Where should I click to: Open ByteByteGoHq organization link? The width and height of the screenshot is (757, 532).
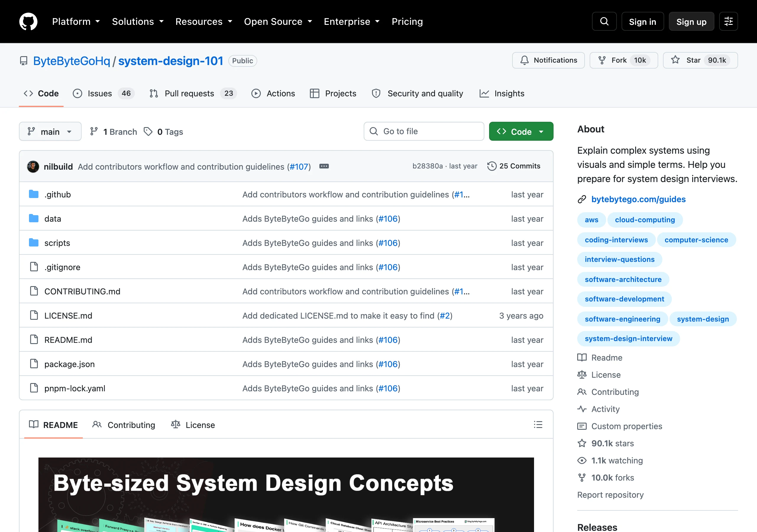(72, 61)
